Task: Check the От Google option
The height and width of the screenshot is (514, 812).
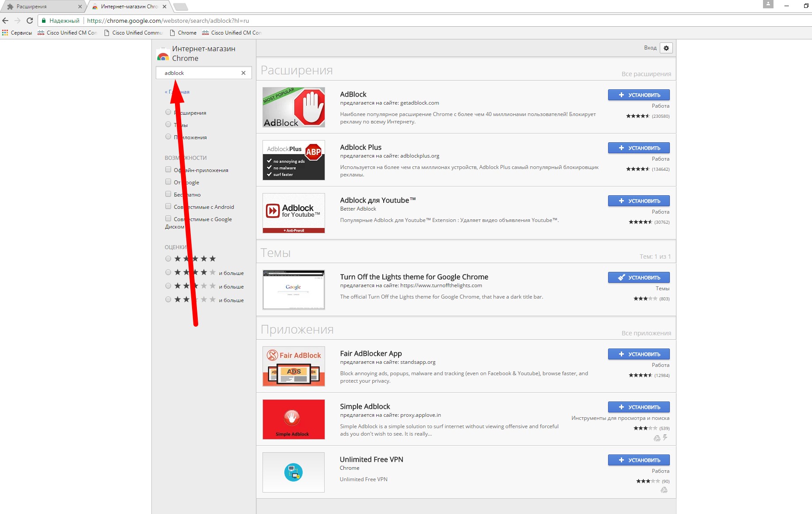Action: point(168,182)
